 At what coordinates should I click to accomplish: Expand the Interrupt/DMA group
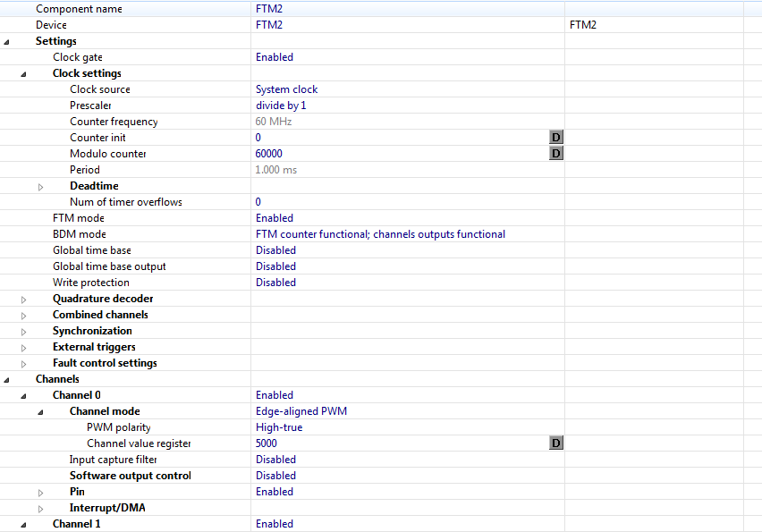pyautogui.click(x=40, y=509)
